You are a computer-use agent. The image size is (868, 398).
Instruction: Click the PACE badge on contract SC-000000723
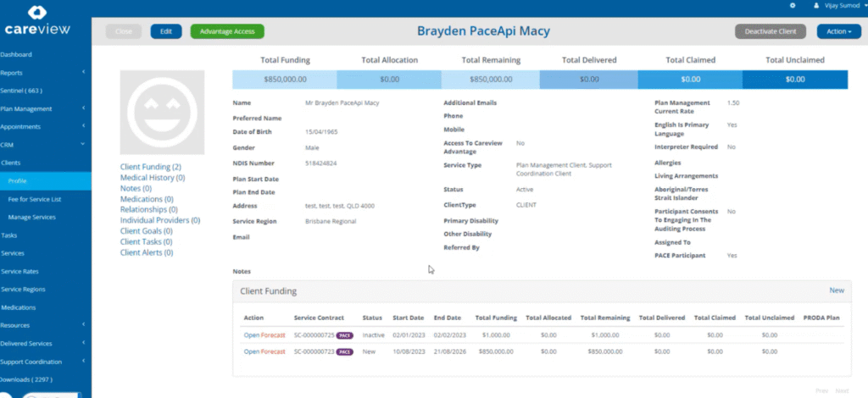[344, 351]
